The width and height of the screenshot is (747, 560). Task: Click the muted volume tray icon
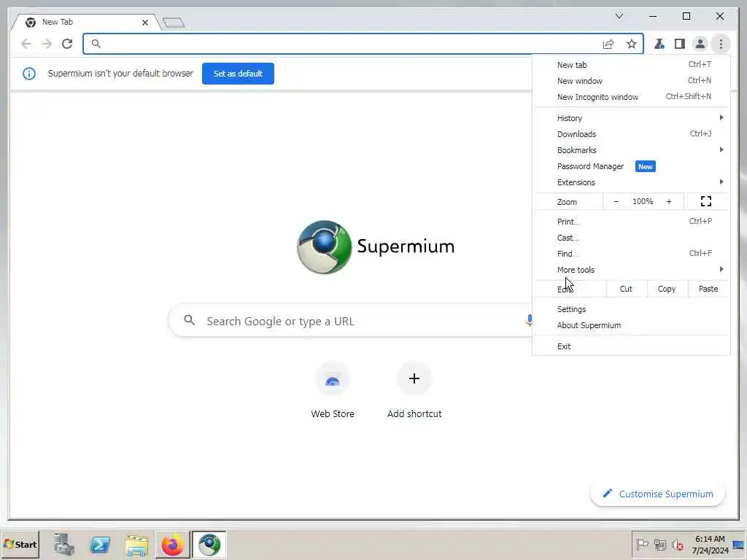677,544
